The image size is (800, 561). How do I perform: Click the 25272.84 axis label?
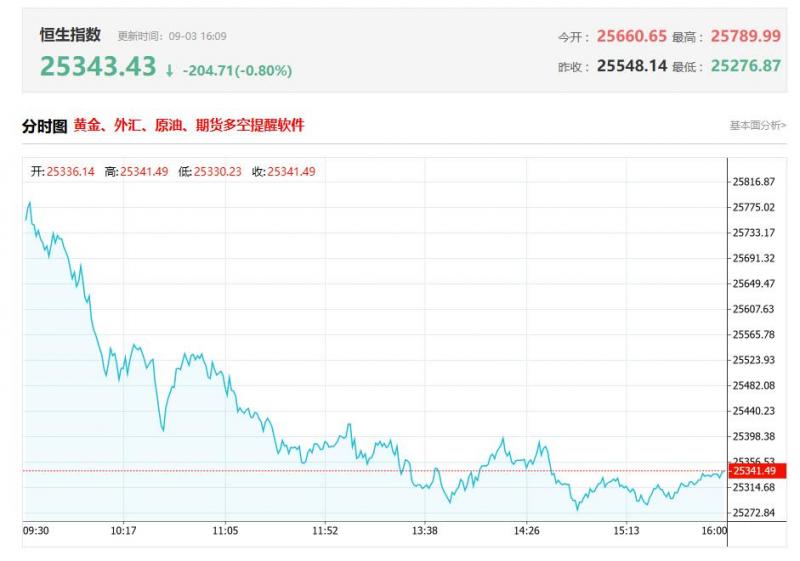pos(754,513)
